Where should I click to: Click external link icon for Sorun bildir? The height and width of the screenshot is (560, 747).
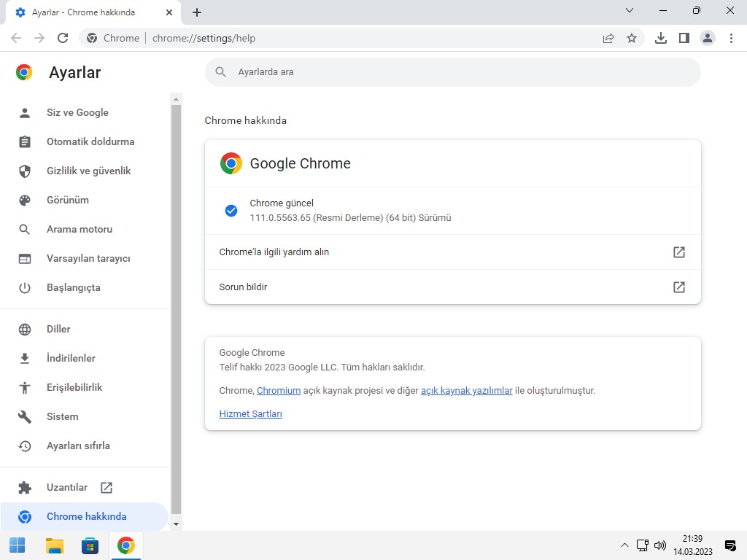679,287
